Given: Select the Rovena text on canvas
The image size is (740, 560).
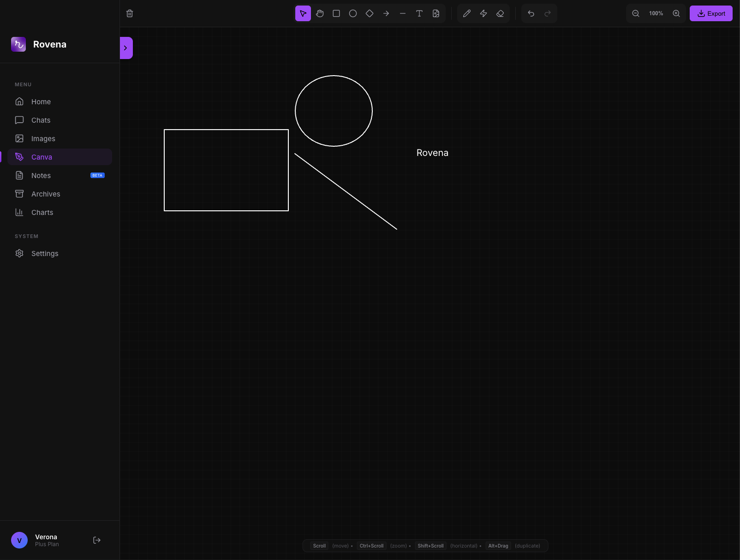Looking at the screenshot, I should [x=432, y=153].
